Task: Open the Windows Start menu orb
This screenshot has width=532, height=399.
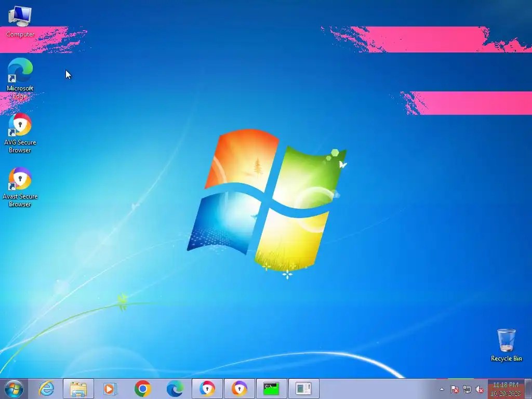Action: click(x=14, y=389)
